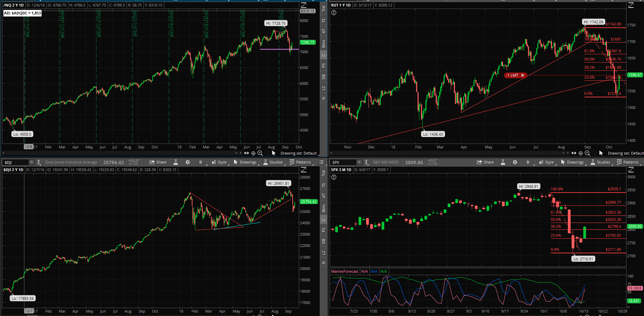Open chart settings gear in $DJI toolbar
Viewport: 644px width, 316px height.
(x=188, y=162)
